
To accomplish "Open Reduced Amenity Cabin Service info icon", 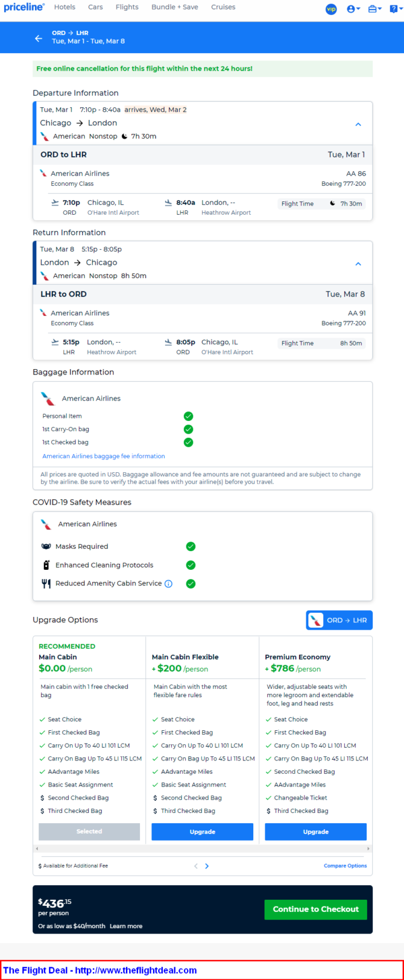I will 169,584.
